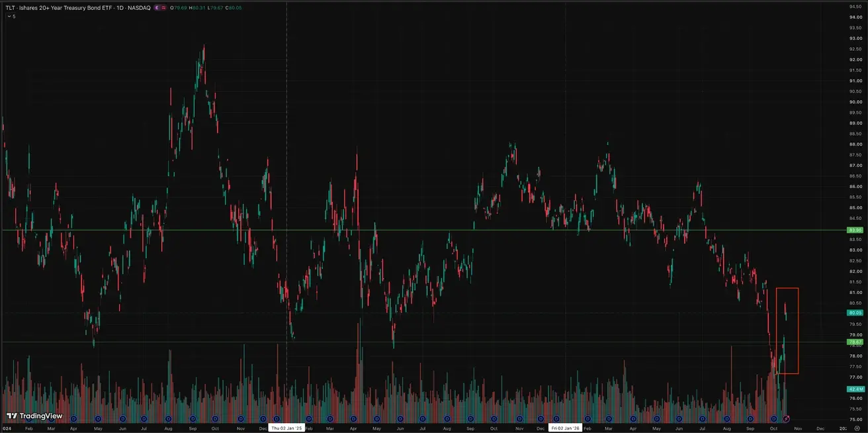Image resolution: width=868 pixels, height=433 pixels.
Task: Click the 75.00 price scale value
Action: coord(855,420)
